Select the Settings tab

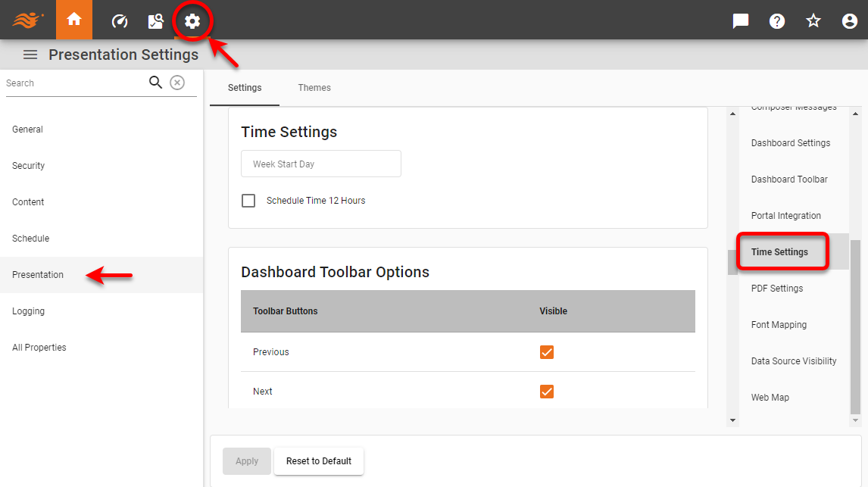tap(244, 87)
